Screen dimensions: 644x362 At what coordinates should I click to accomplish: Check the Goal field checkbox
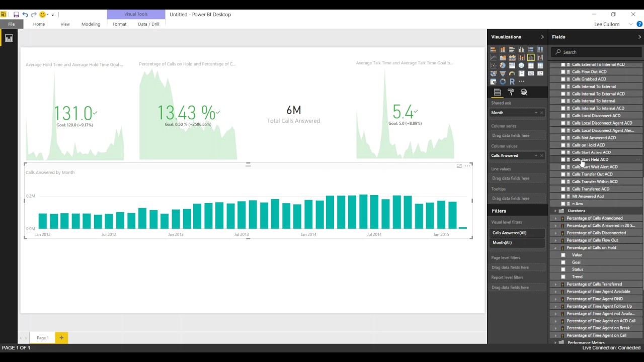click(x=563, y=262)
